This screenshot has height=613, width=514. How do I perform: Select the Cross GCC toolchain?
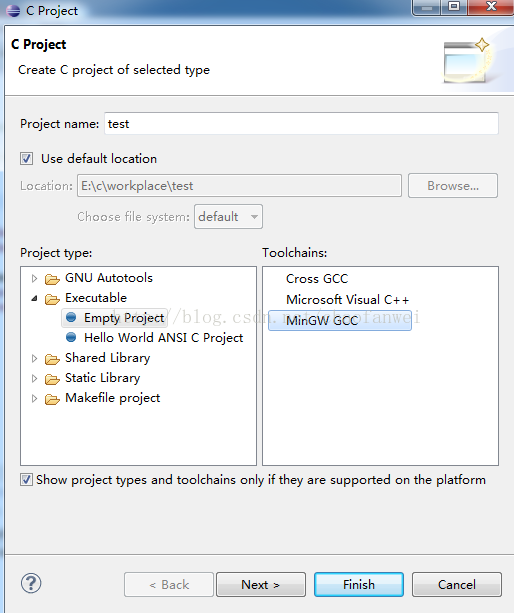pos(317,279)
